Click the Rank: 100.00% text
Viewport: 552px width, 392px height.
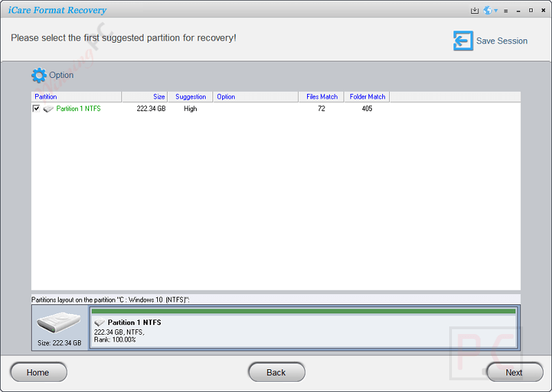pyautogui.click(x=115, y=340)
